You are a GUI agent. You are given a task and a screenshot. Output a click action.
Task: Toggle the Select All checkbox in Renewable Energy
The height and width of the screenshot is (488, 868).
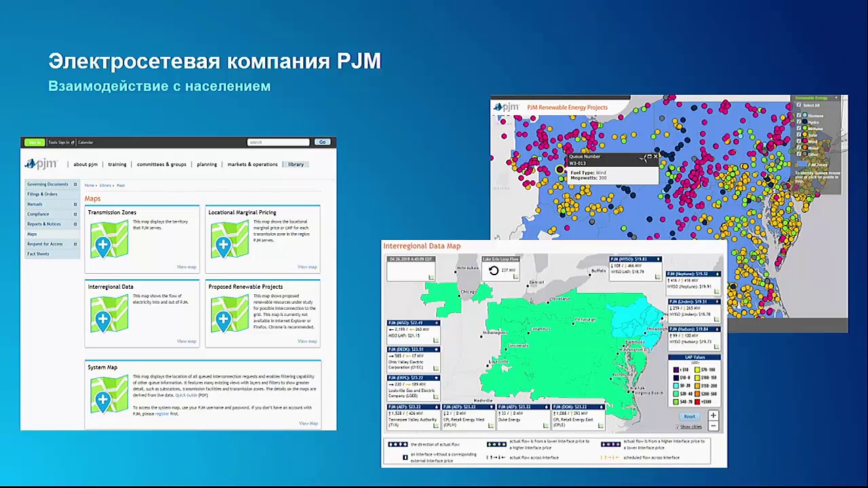tap(799, 105)
